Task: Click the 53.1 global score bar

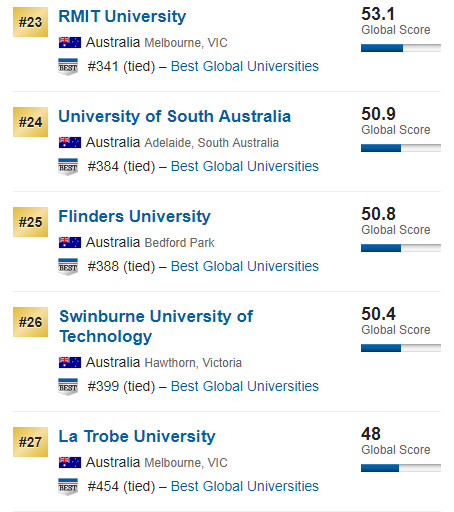Action: point(401,48)
